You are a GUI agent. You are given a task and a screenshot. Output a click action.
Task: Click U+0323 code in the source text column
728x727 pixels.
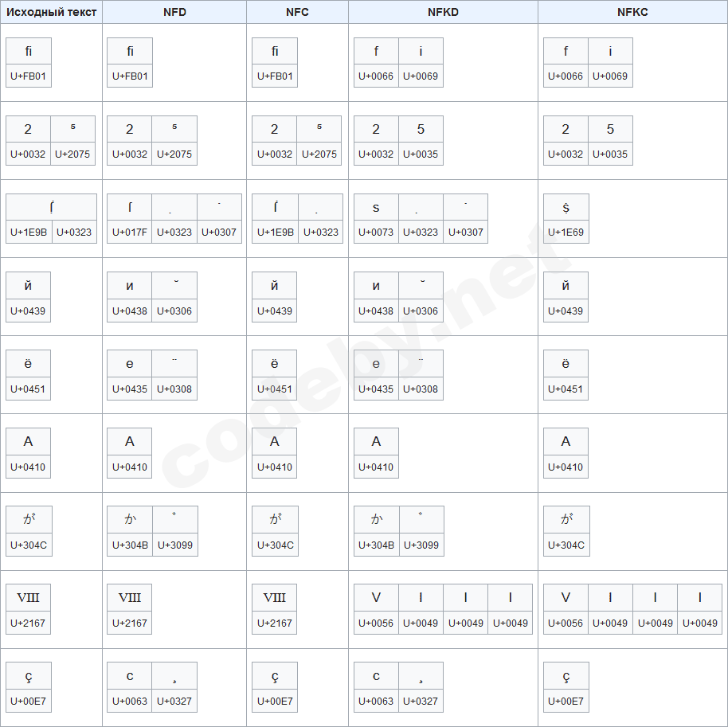[74, 233]
